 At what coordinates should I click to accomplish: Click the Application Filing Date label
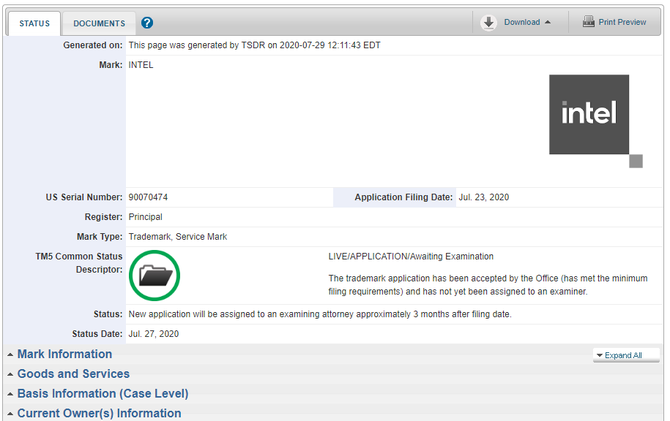tap(403, 197)
